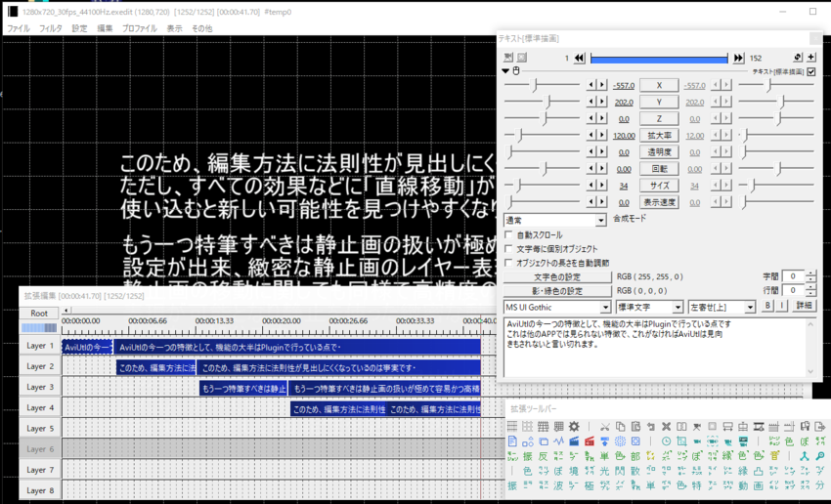The width and height of the screenshot is (831, 504).
Task: Click the blue dotted circle icon
Action: pos(620,441)
